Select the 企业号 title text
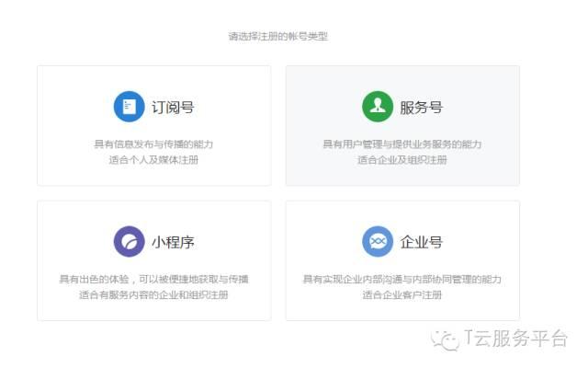The width and height of the screenshot is (588, 368). 421,242
